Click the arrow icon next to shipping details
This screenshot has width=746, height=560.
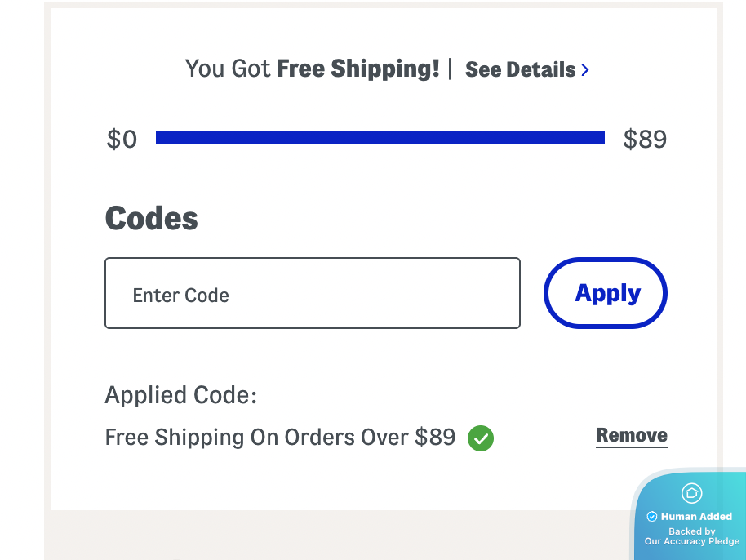(585, 70)
